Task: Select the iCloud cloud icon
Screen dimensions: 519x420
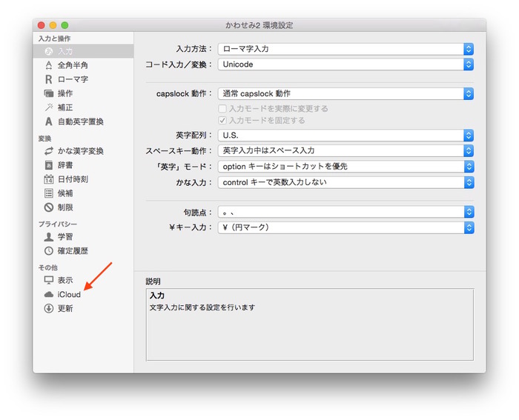Action: [x=49, y=294]
